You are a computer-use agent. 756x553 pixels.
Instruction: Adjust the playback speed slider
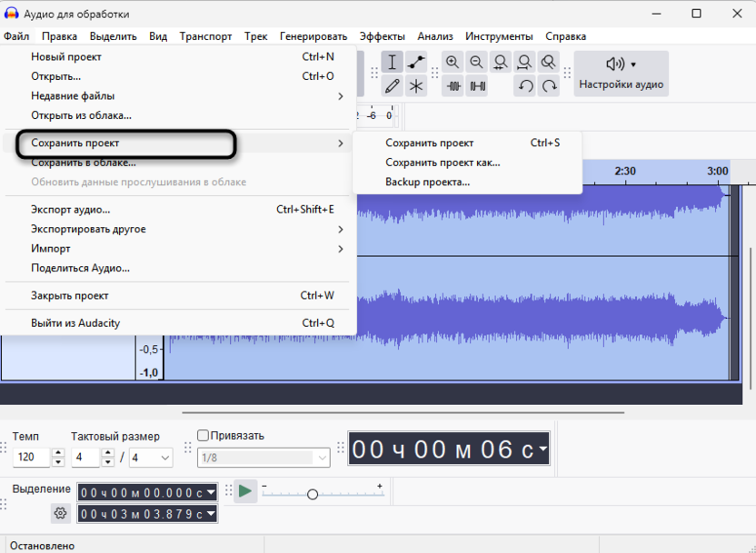point(313,493)
